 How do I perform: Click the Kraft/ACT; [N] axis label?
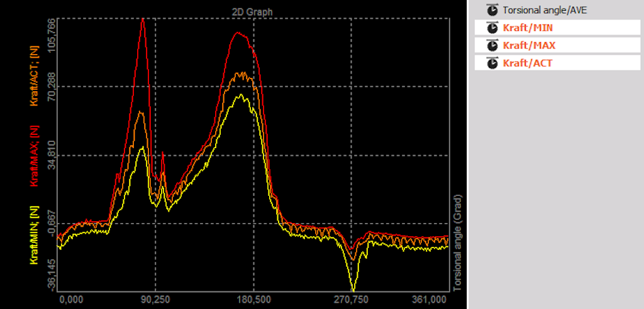(x=35, y=75)
